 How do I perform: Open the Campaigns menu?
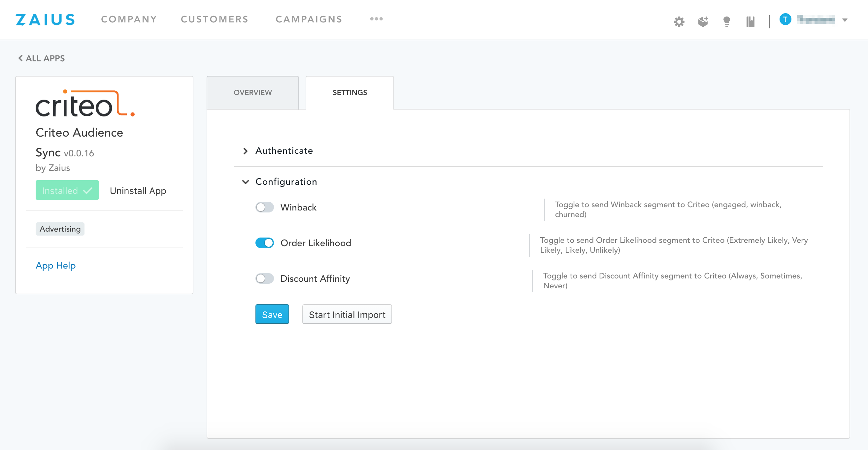(309, 19)
